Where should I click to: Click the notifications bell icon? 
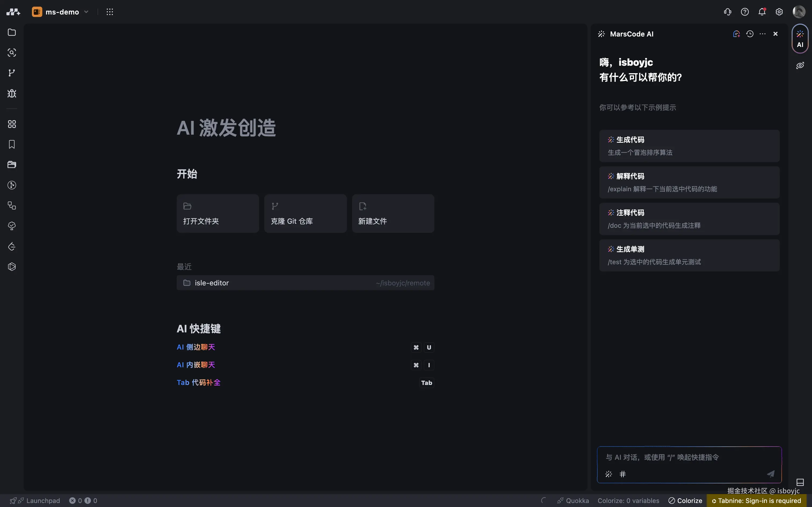(x=762, y=12)
